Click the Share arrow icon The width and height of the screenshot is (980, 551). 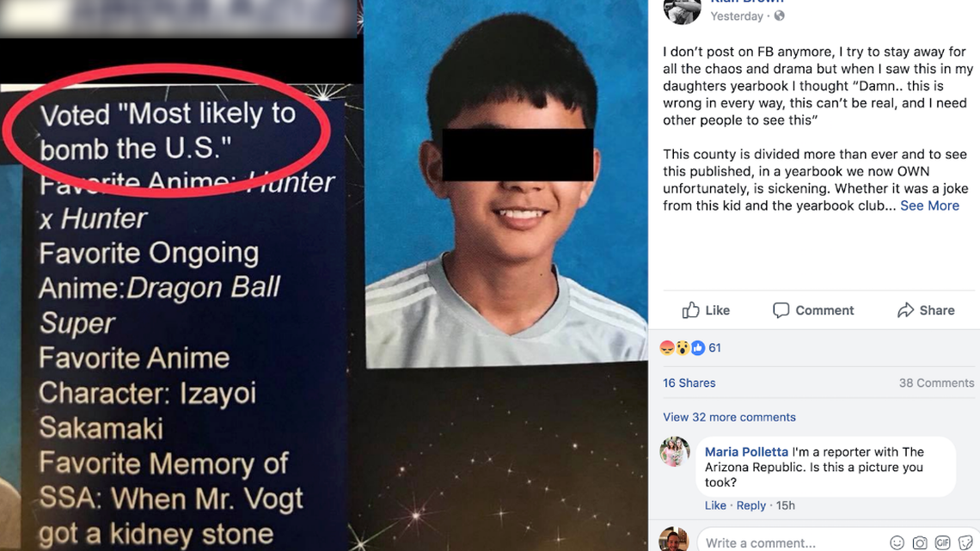(905, 309)
